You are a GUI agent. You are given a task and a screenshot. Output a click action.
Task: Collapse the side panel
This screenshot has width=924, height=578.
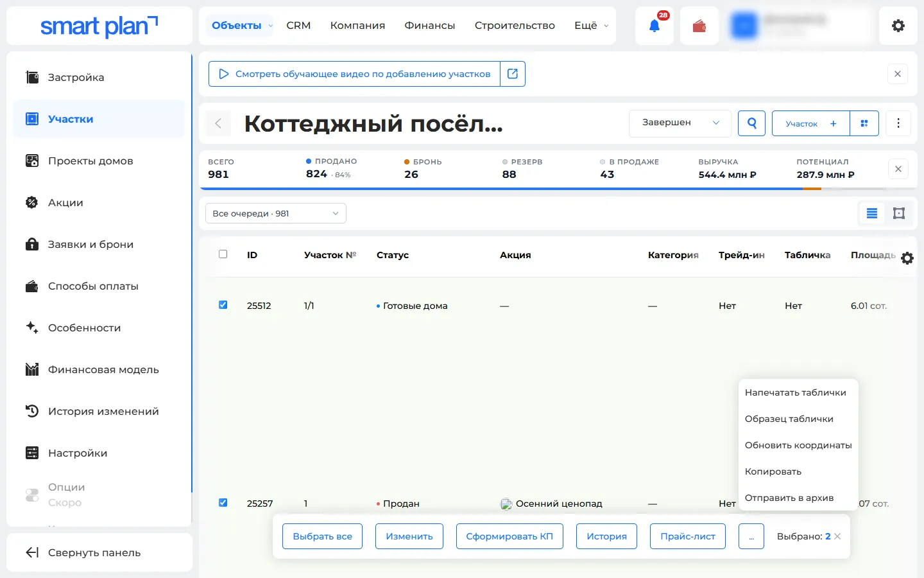pyautogui.click(x=99, y=552)
